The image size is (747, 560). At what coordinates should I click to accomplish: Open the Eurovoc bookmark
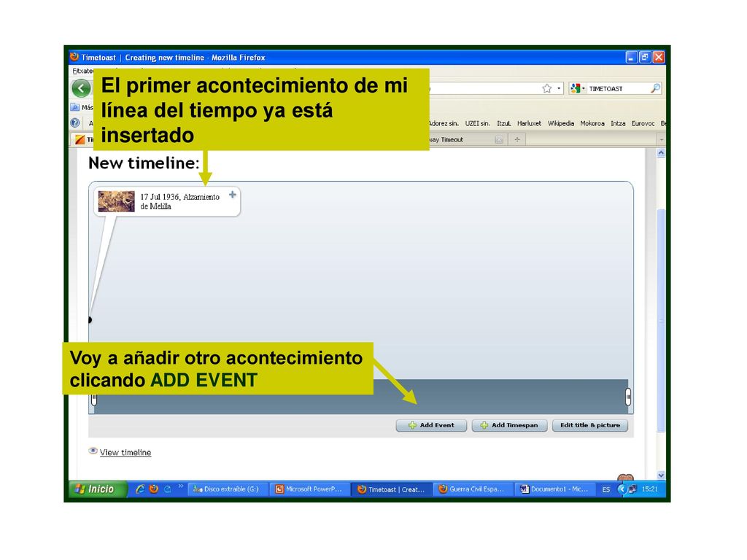(x=643, y=123)
